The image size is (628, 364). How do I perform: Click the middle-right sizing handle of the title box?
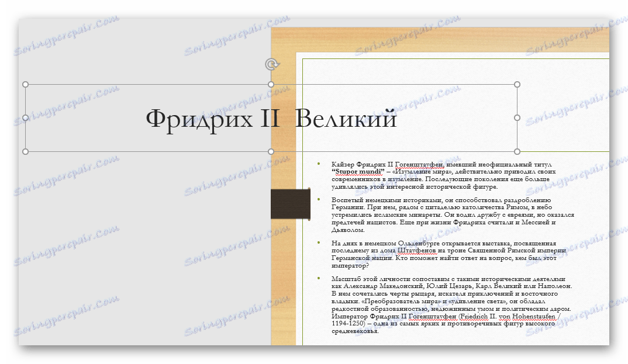point(517,118)
